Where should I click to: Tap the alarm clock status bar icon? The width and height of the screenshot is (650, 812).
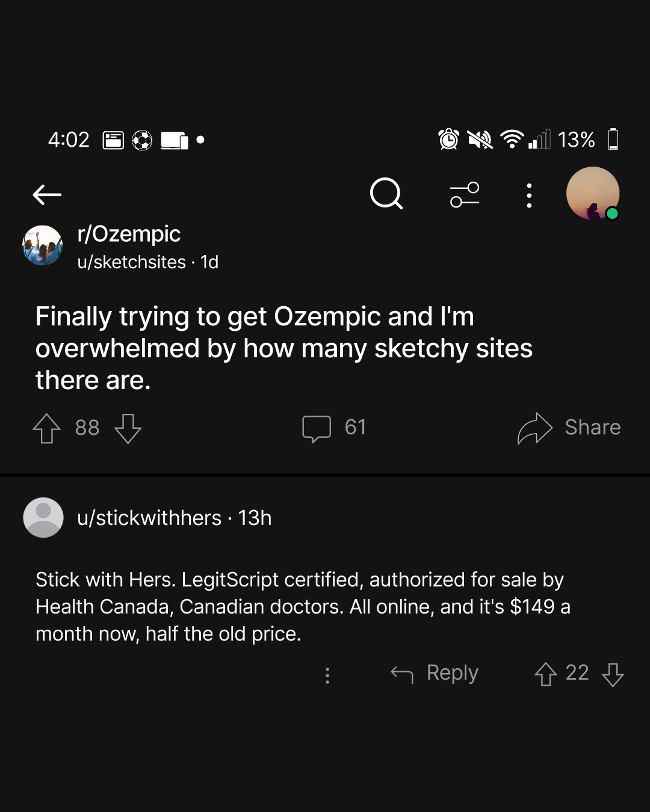[x=449, y=140]
